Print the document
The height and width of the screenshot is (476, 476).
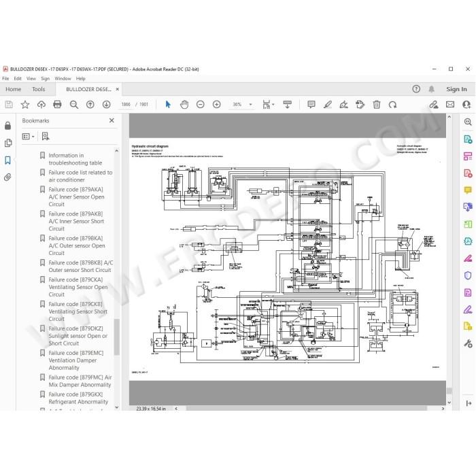57,105
